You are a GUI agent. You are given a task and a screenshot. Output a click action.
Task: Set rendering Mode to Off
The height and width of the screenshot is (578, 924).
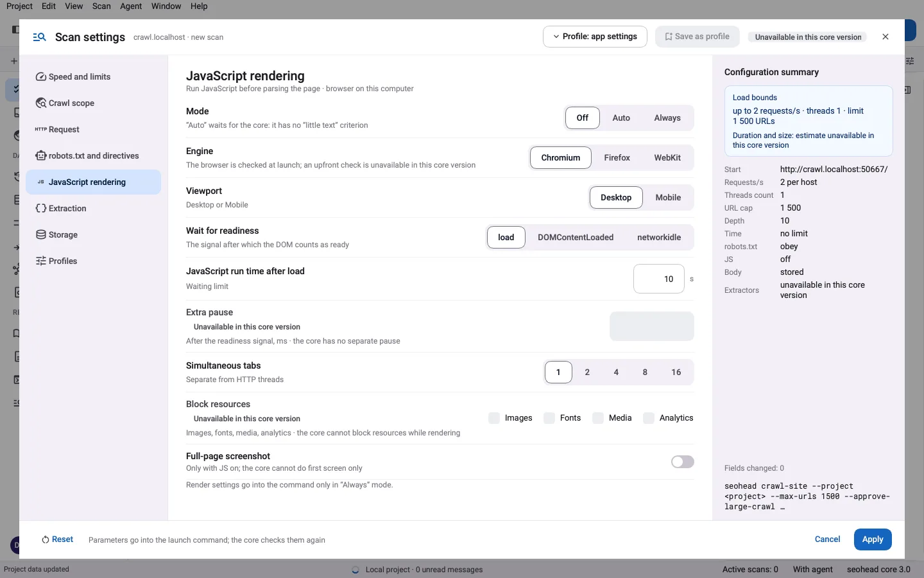point(583,118)
